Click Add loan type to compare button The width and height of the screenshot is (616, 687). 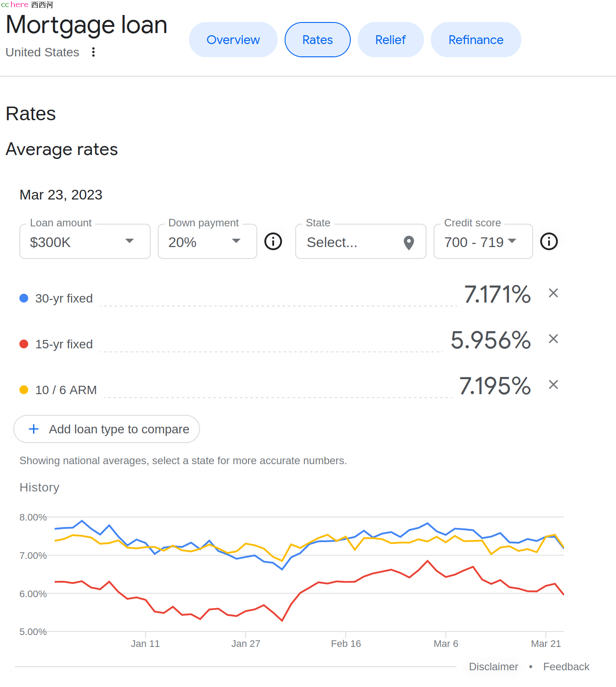pyautogui.click(x=107, y=429)
